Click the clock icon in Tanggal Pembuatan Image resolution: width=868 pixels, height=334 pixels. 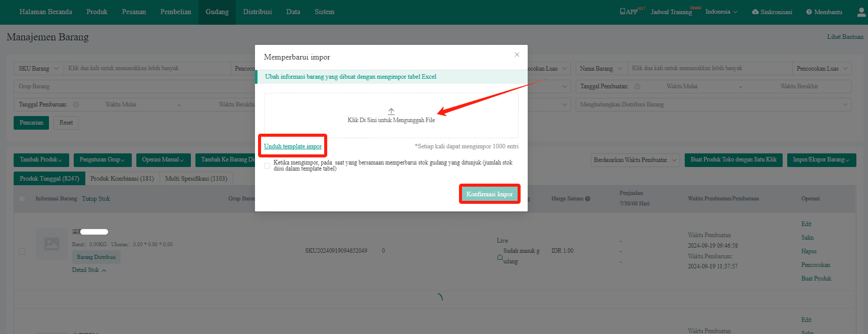click(637, 87)
